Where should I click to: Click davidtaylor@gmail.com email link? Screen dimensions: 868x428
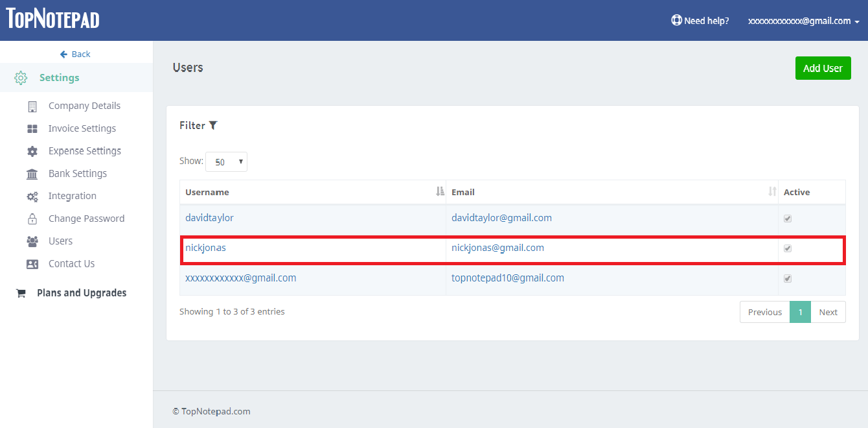click(501, 218)
